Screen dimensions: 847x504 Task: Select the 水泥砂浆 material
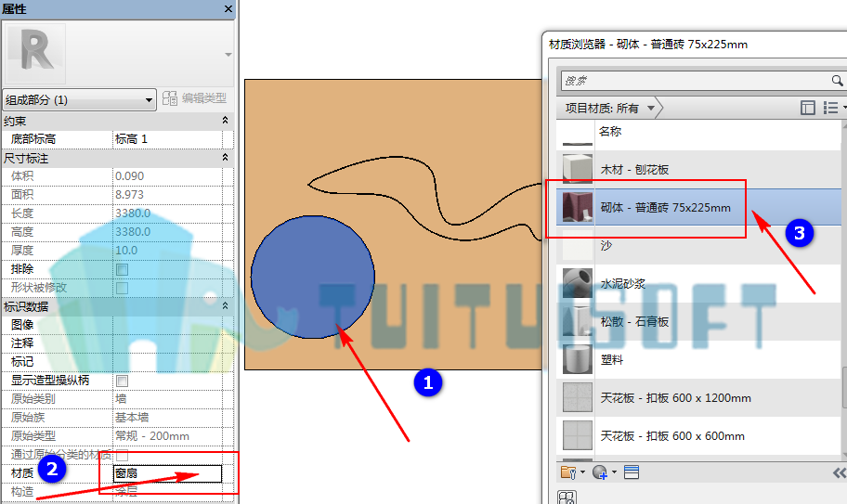pyautogui.click(x=699, y=283)
